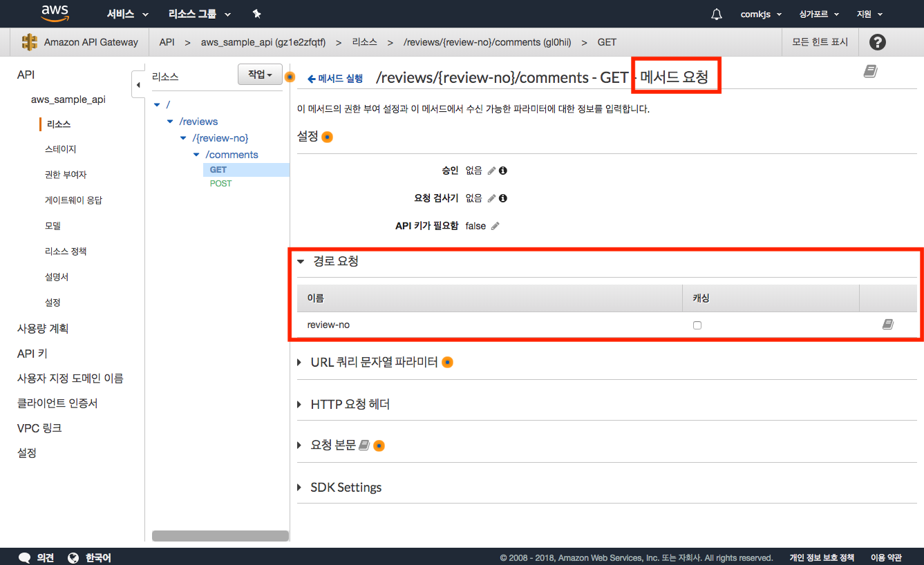Edit the 승인 setting with pencil icon
Screen dimensions: 924x565
[491, 171]
